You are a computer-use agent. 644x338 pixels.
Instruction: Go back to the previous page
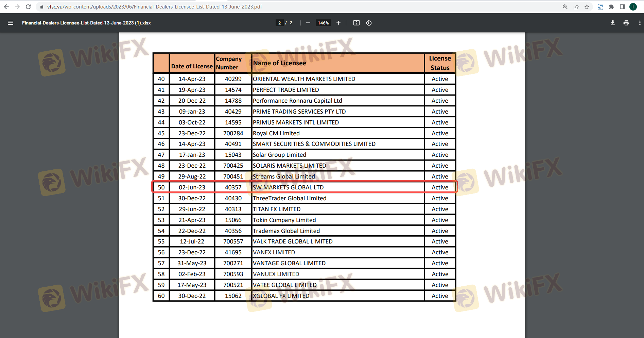[6, 7]
